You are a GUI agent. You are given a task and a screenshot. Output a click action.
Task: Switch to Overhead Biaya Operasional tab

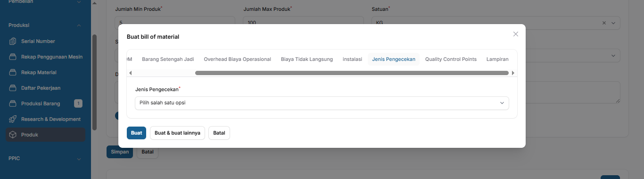click(x=237, y=59)
